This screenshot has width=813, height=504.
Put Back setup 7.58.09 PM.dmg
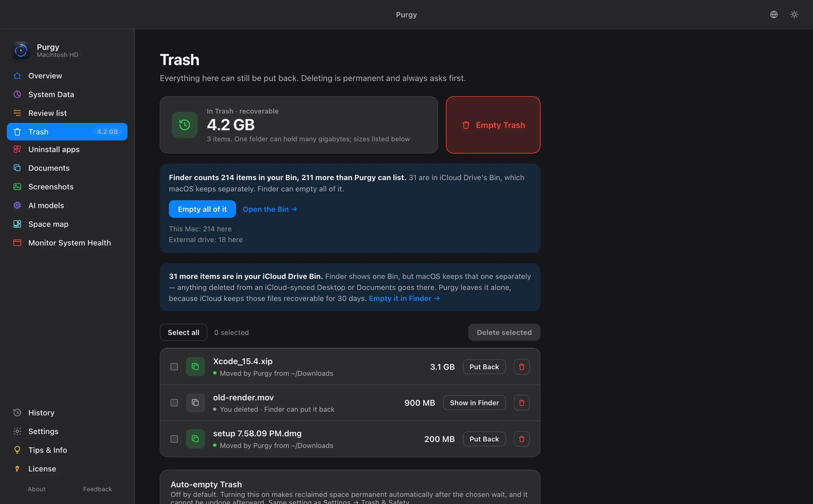tap(484, 439)
